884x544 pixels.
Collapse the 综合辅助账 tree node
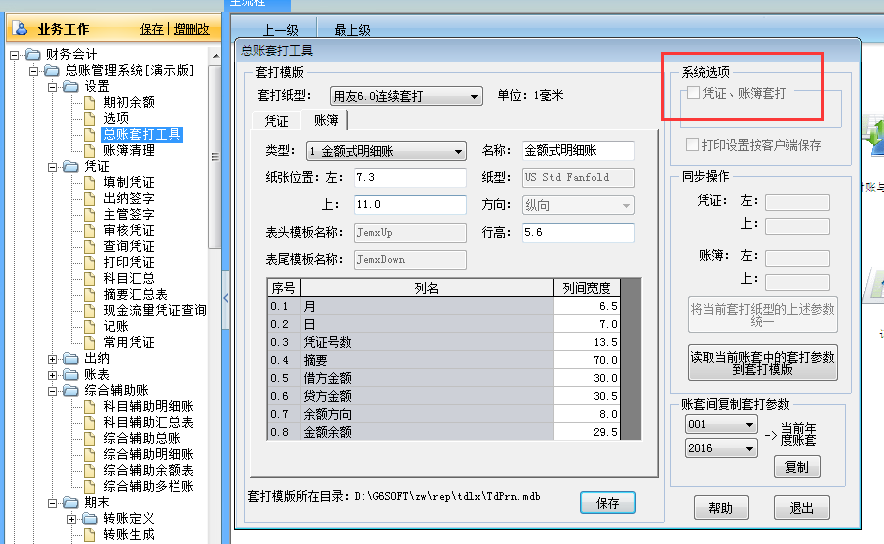pos(52,391)
